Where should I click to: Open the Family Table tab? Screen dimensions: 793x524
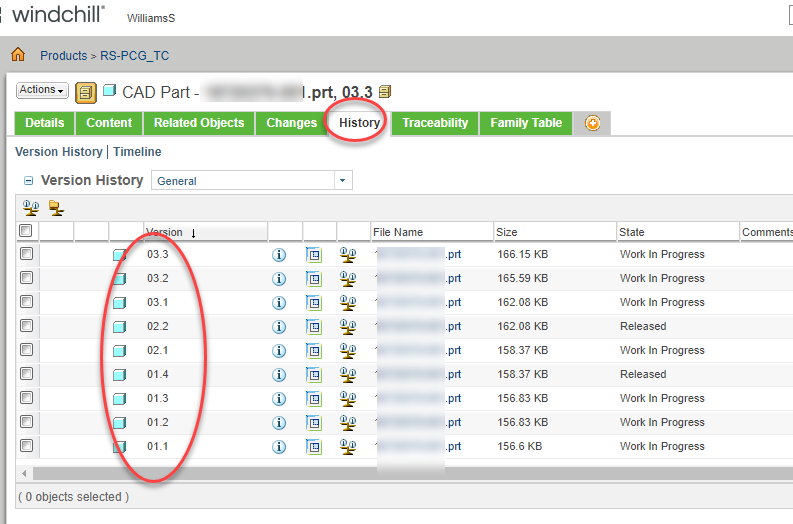click(526, 123)
